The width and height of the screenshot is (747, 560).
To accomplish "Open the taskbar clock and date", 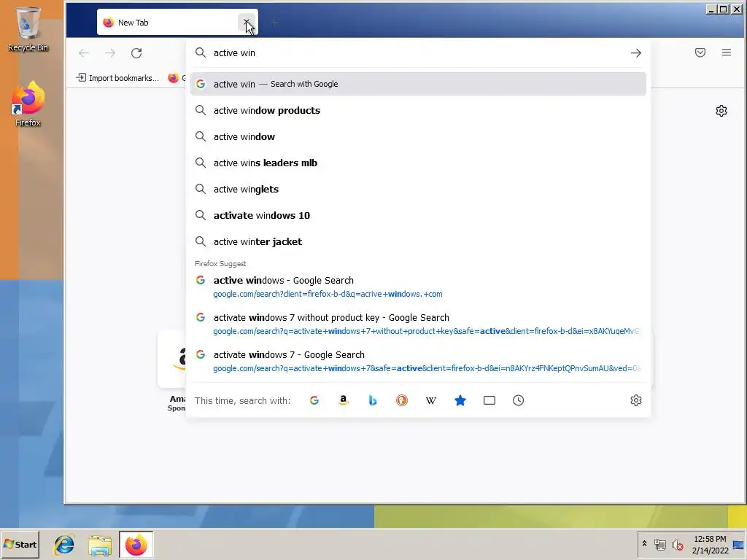I will [710, 545].
